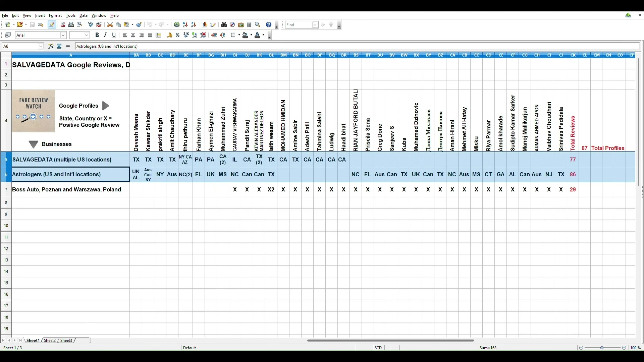Open an existing file via folder icon
Screen dimensions: 644x362
coord(20,25)
